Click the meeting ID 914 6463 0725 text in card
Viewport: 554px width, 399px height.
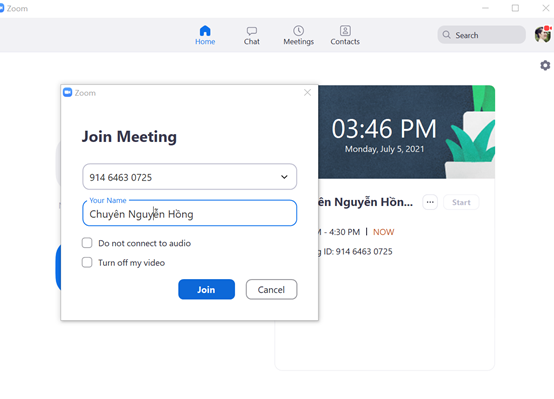coord(364,251)
